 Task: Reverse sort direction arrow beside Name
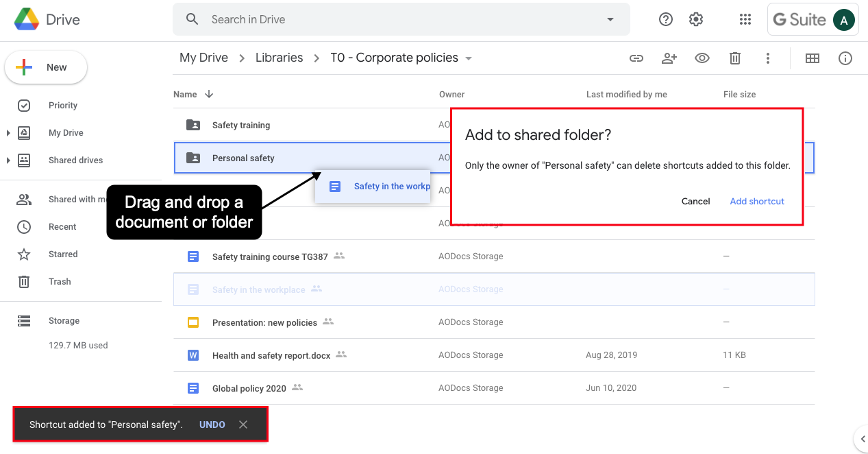pyautogui.click(x=209, y=94)
